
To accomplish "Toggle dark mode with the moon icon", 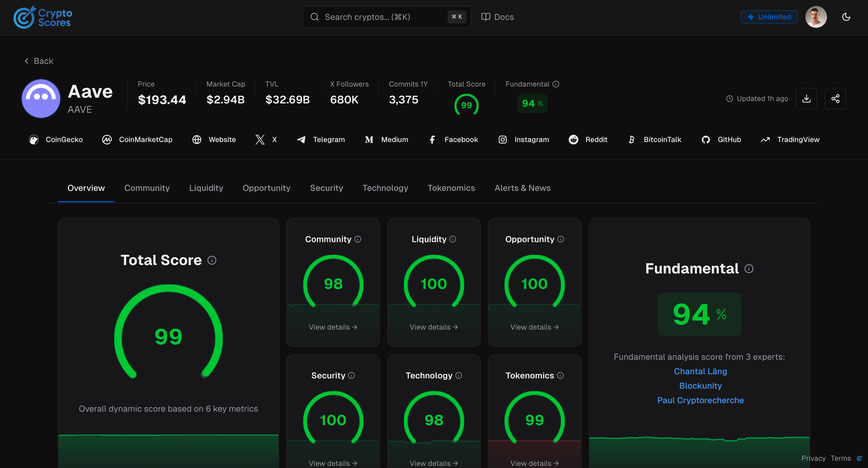I will pyautogui.click(x=846, y=17).
